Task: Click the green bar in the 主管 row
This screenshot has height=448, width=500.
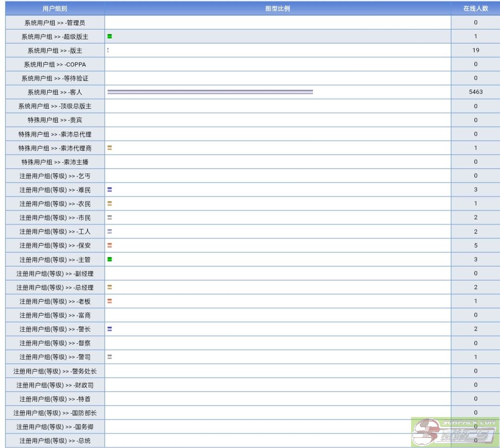Action: [110, 259]
